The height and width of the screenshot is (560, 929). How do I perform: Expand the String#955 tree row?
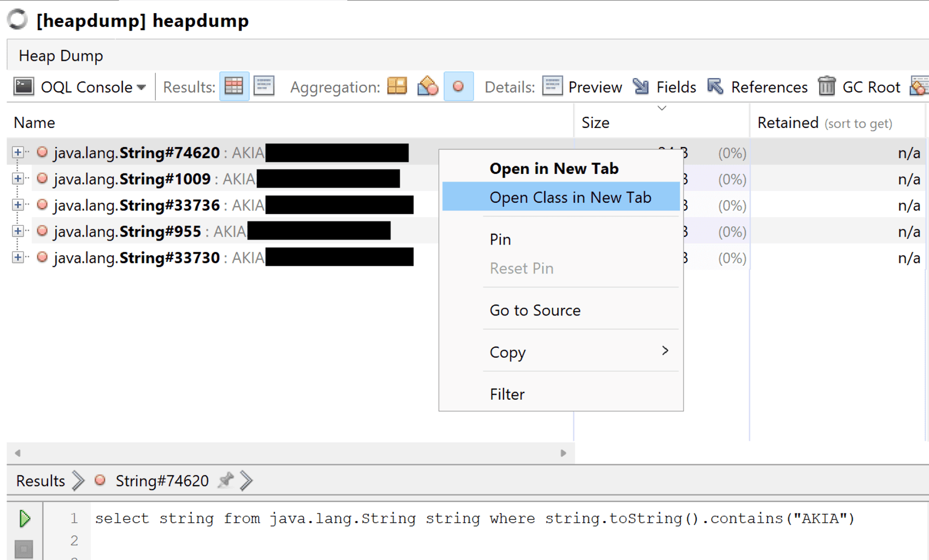(x=17, y=231)
